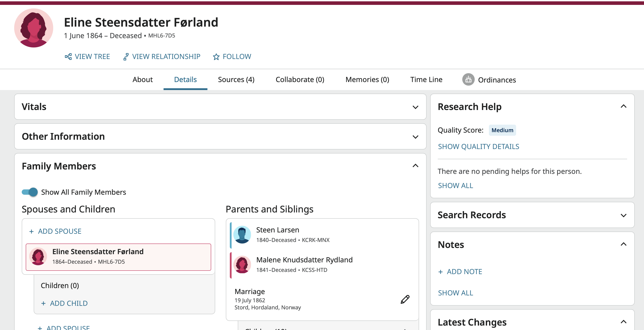Expand the Other Information section

point(415,137)
